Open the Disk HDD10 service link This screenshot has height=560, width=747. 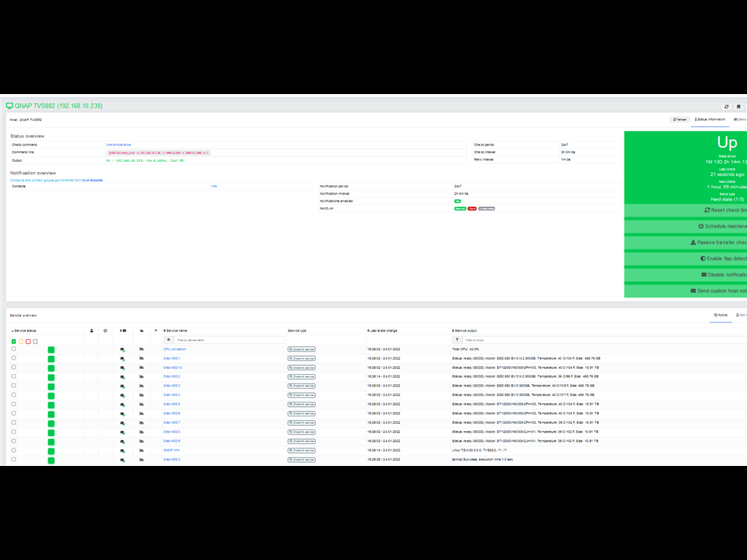pyautogui.click(x=172, y=367)
